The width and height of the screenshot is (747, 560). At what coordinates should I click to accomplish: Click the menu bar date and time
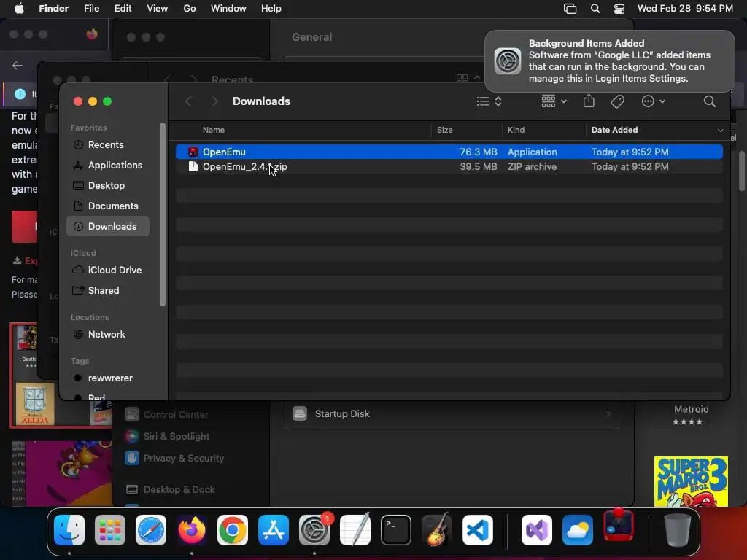click(x=685, y=9)
